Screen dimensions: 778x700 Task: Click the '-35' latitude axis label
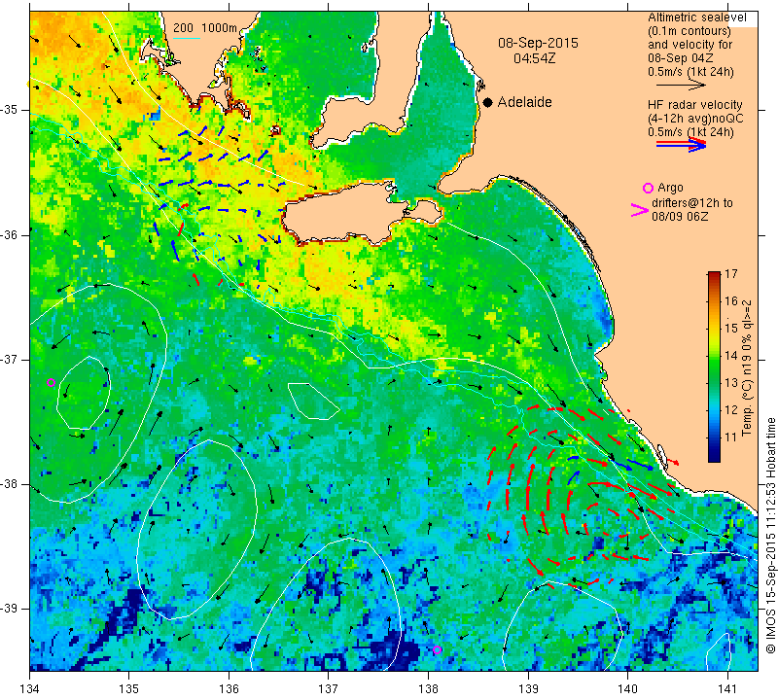click(10, 110)
